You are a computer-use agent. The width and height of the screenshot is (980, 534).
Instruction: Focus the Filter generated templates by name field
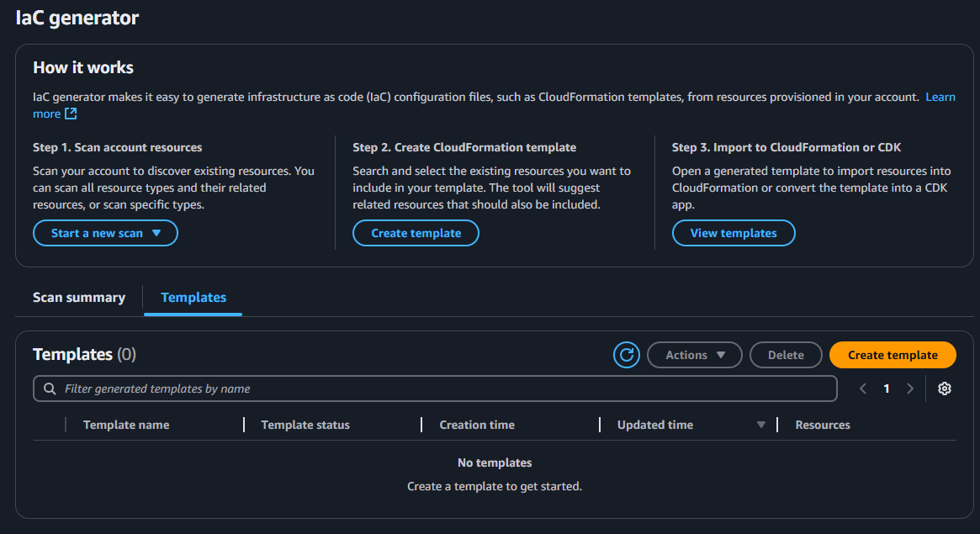coord(435,389)
